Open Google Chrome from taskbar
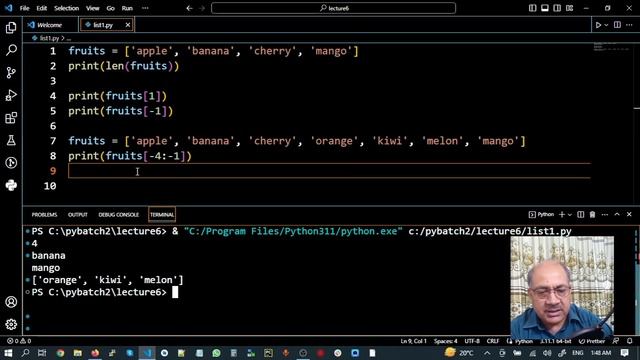 coord(60,353)
